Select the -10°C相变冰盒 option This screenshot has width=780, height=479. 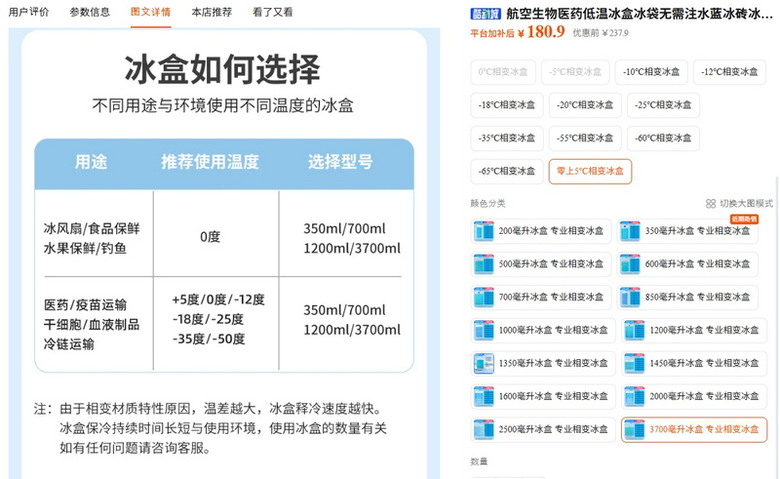651,72
